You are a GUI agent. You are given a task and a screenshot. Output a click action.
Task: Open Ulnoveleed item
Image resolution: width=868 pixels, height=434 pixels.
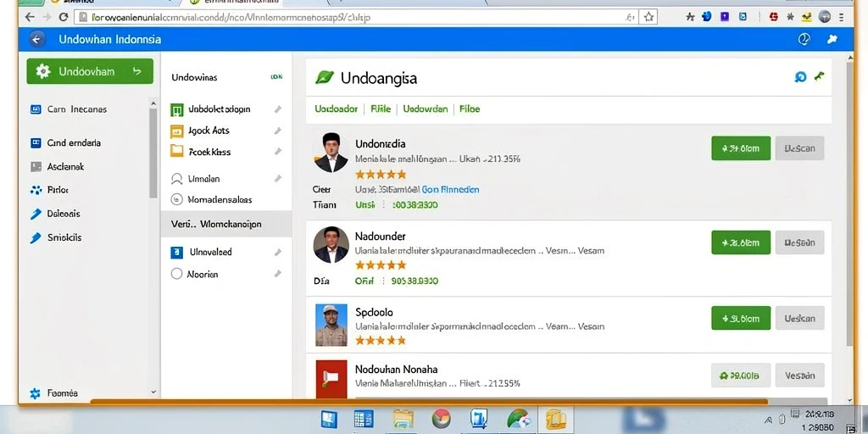(x=202, y=253)
